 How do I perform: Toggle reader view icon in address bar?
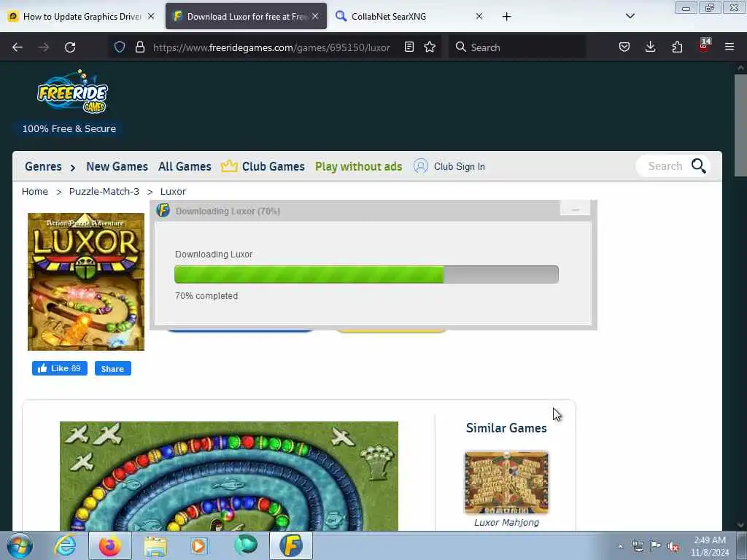409,47
